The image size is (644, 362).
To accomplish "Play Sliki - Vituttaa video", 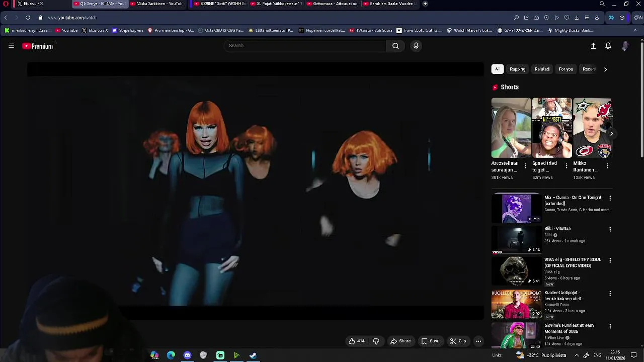I will click(516, 239).
